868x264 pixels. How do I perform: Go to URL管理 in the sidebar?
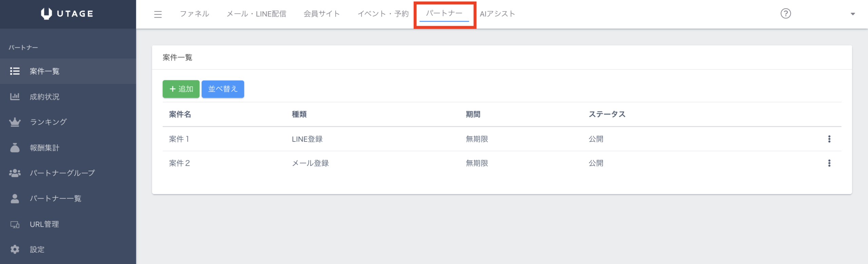[x=44, y=224]
